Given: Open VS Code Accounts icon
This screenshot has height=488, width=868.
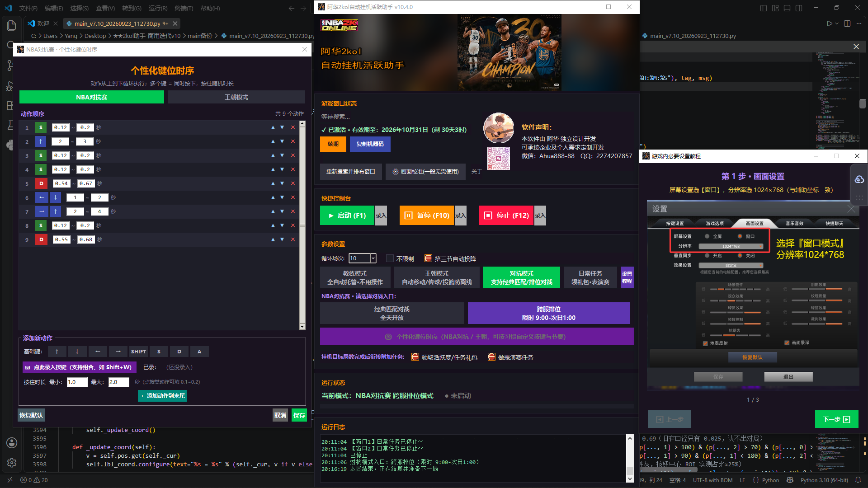Looking at the screenshot, I should coord(12,443).
